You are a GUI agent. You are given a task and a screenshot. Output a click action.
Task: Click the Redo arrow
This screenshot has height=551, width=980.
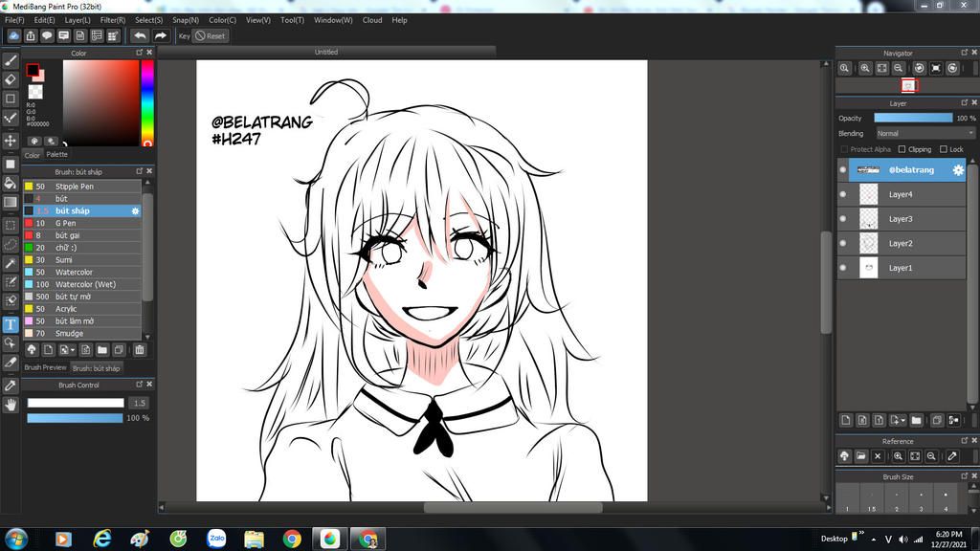pos(161,35)
